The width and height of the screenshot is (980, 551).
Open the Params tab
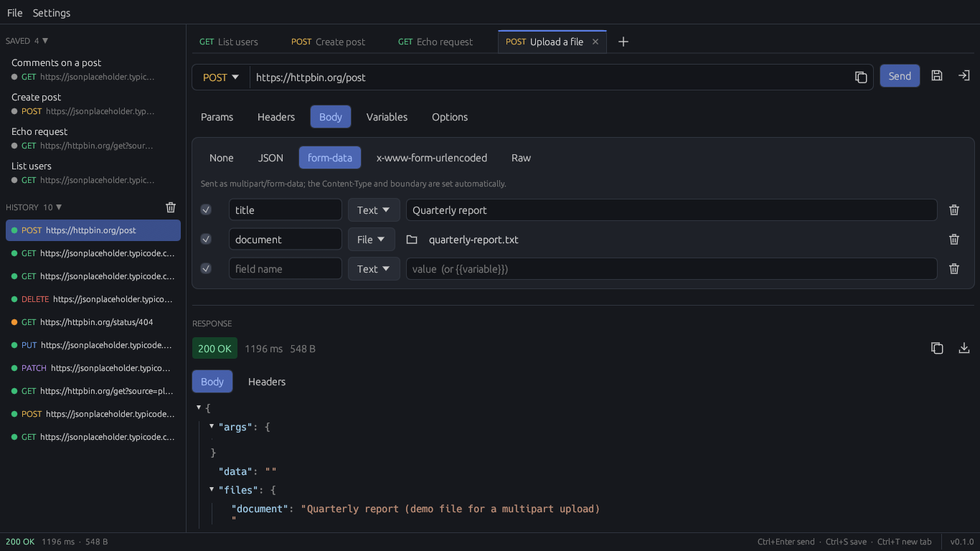pos(217,117)
